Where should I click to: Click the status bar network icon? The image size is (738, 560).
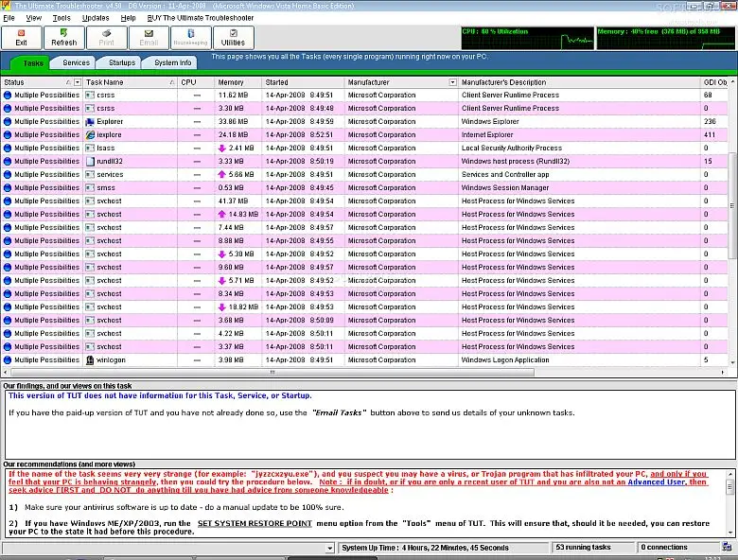tap(728, 547)
